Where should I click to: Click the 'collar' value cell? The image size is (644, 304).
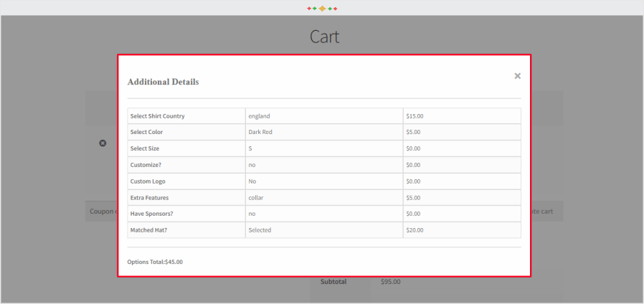pyautogui.click(x=324, y=198)
